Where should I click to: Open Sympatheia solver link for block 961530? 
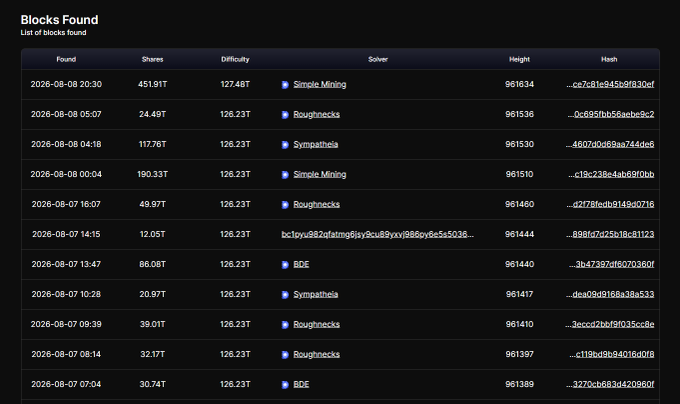[316, 144]
